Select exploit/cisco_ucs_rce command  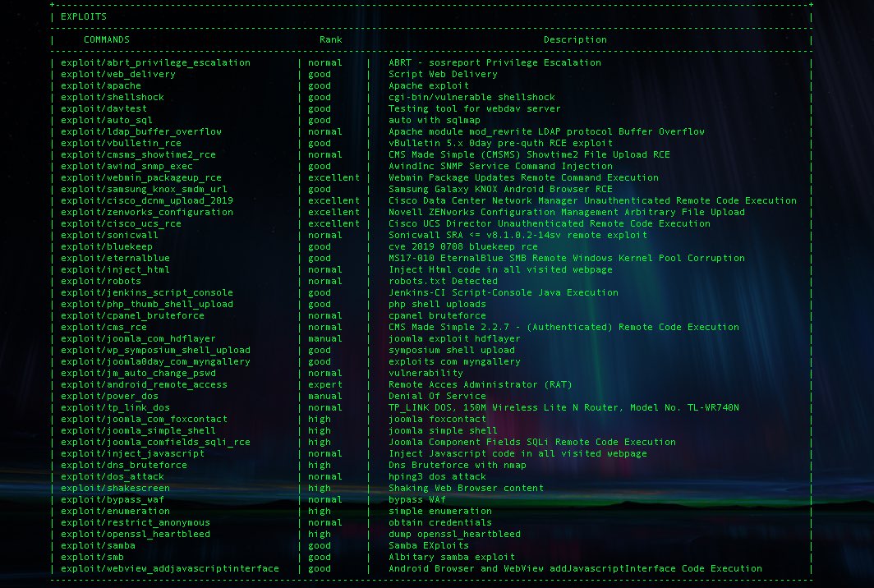pyautogui.click(x=121, y=223)
